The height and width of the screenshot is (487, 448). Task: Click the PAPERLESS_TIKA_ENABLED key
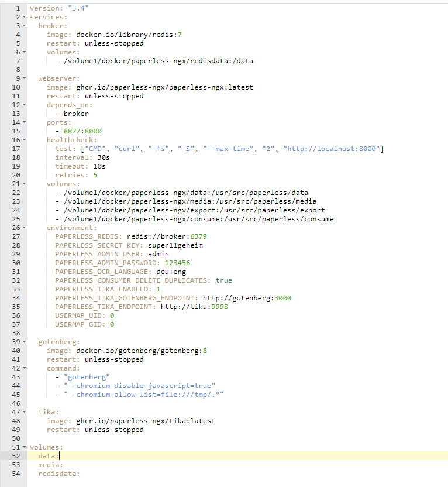pos(104,289)
